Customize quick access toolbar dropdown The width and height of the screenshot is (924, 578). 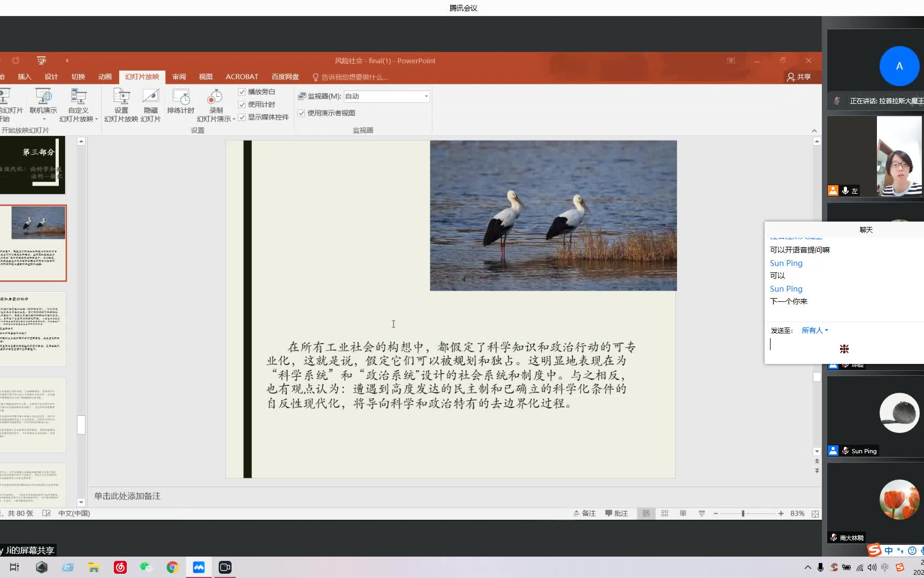click(67, 60)
